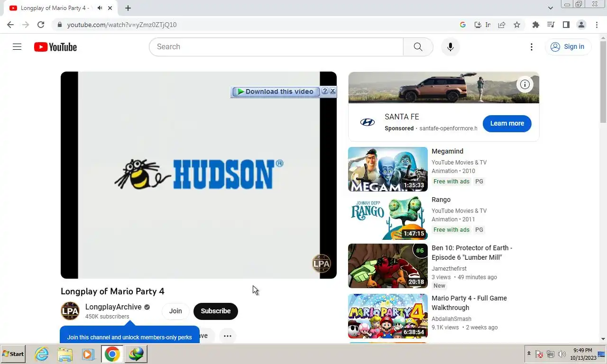The image size is (607, 364).
Task: Open Chrome extensions puzzle icon
Action: (x=536, y=25)
